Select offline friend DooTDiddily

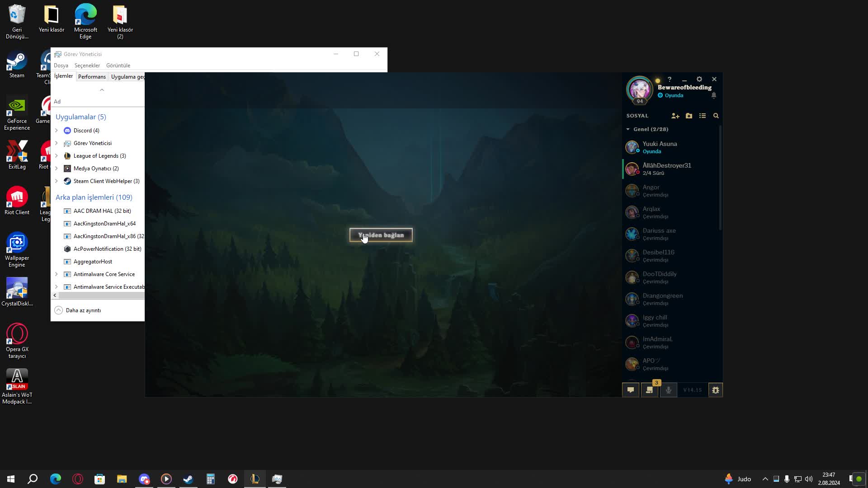pyautogui.click(x=671, y=277)
